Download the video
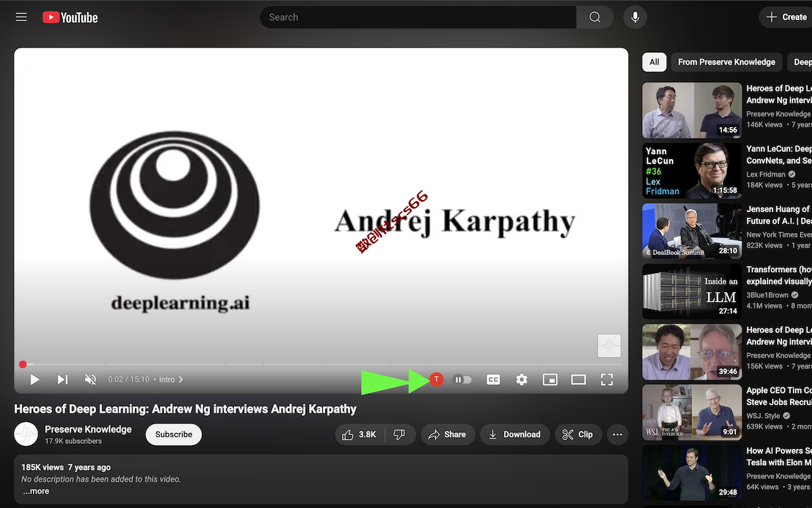 point(514,434)
